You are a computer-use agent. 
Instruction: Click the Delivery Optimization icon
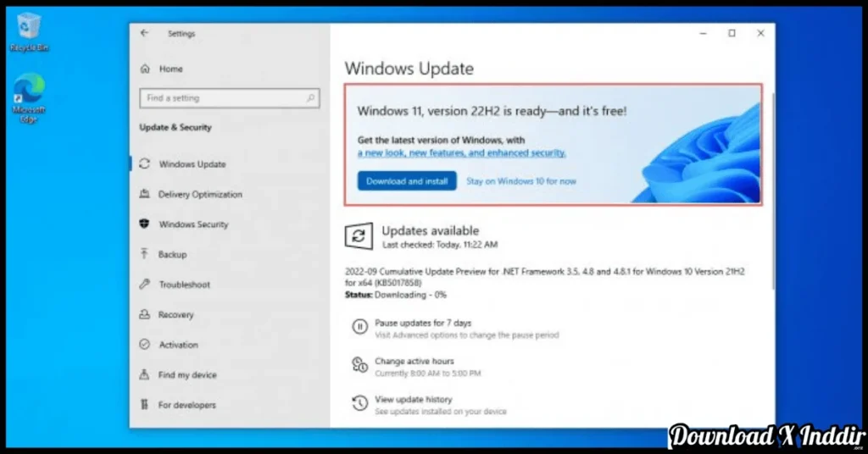(x=144, y=194)
